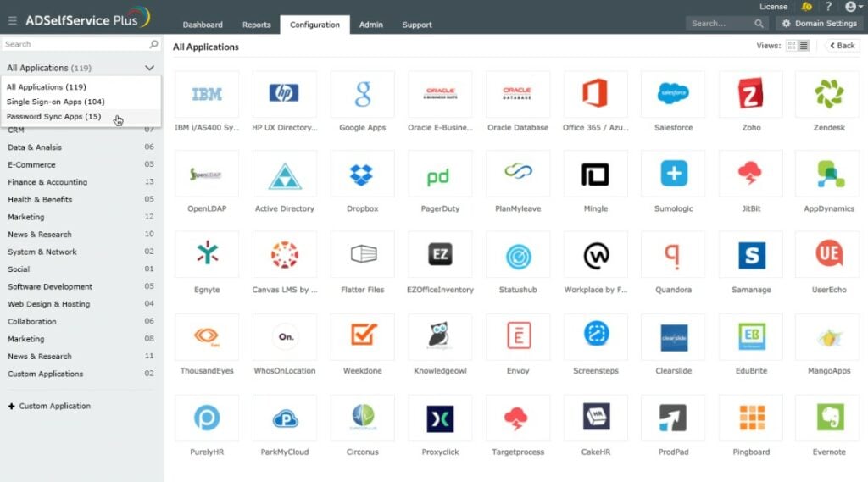Select the Configuration tab
Image resolution: width=868 pixels, height=482 pixels.
click(314, 25)
